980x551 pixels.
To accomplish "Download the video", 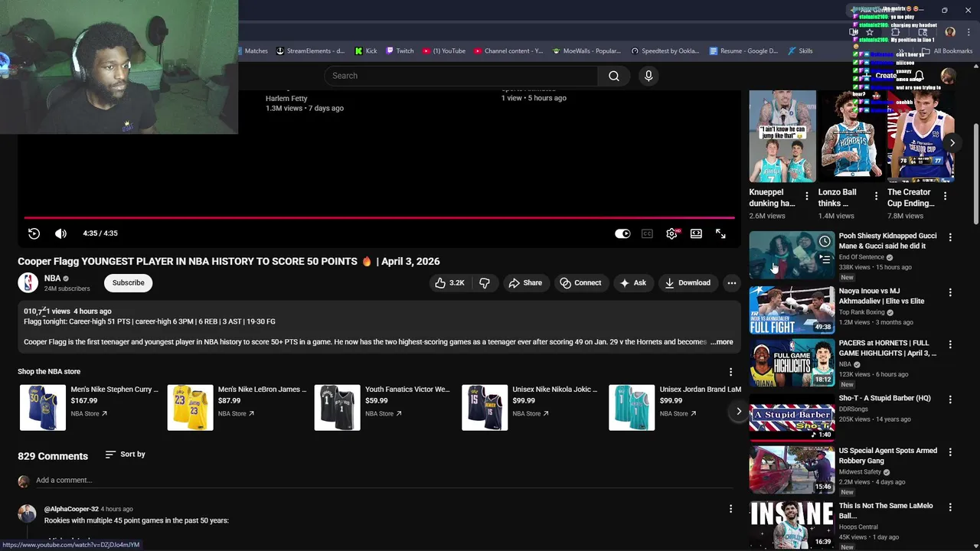I will coord(687,283).
